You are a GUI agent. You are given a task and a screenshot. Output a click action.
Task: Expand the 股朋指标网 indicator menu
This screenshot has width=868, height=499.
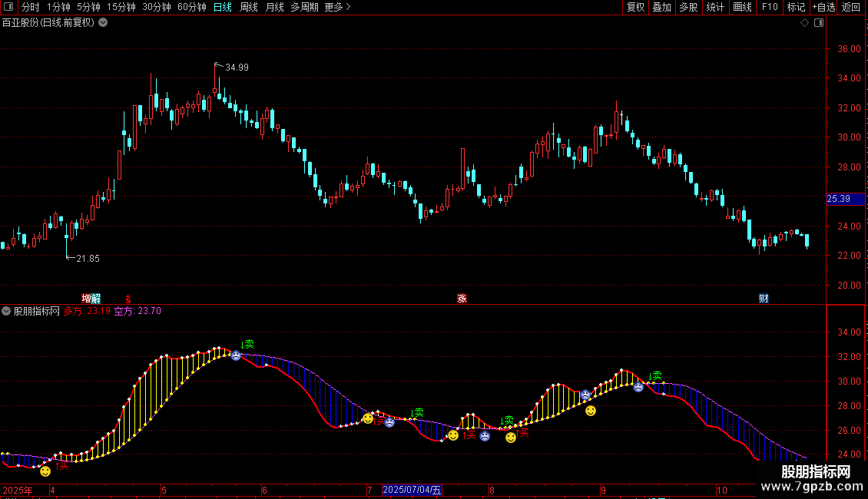click(x=6, y=312)
